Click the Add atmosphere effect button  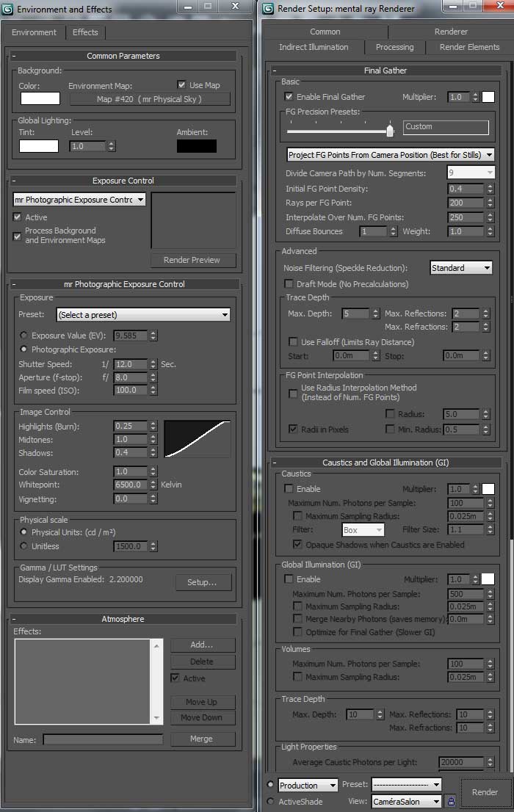point(202,645)
